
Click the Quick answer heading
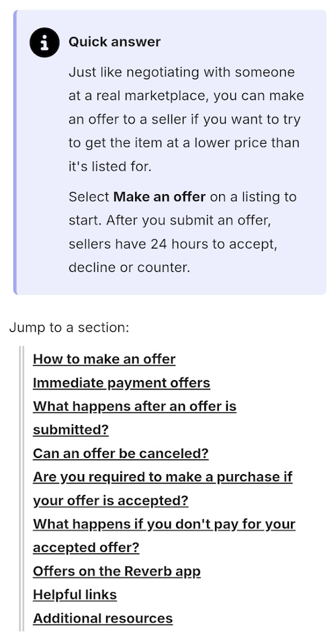tap(114, 42)
